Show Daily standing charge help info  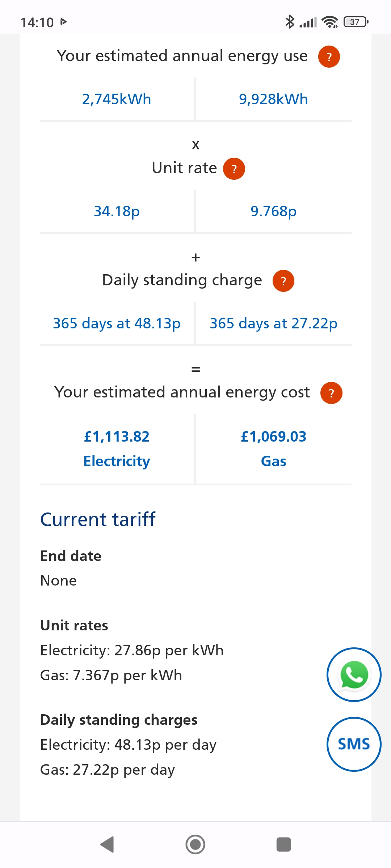(x=283, y=281)
